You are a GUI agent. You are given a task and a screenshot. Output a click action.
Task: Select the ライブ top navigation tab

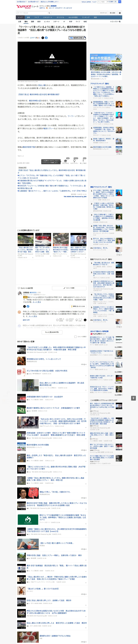point(37,17)
